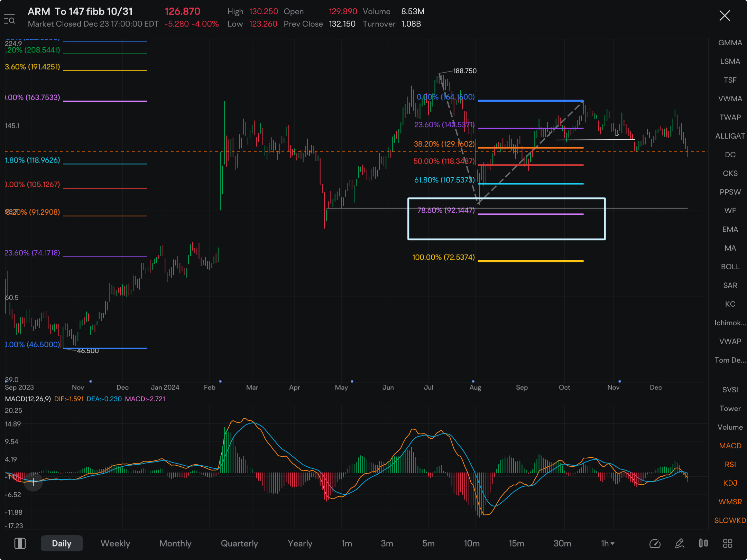Click the blue event dot below August
The width and height of the screenshot is (747, 560).
pyautogui.click(x=473, y=381)
